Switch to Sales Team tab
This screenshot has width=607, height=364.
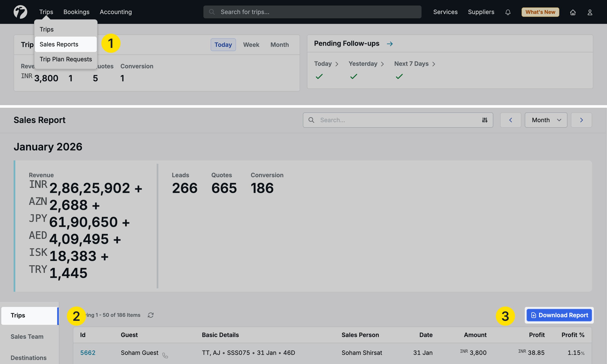(27, 336)
